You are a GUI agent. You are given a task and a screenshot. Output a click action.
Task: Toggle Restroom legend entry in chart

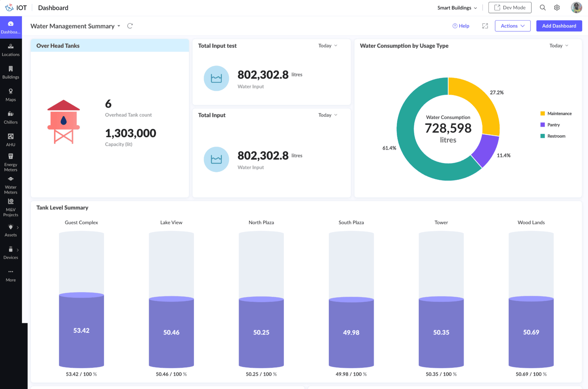(x=553, y=136)
